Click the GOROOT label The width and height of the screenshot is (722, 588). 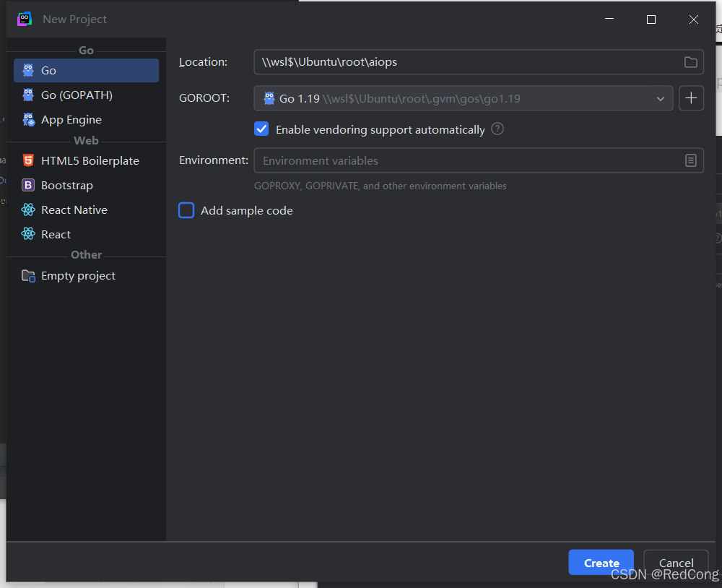pos(204,98)
